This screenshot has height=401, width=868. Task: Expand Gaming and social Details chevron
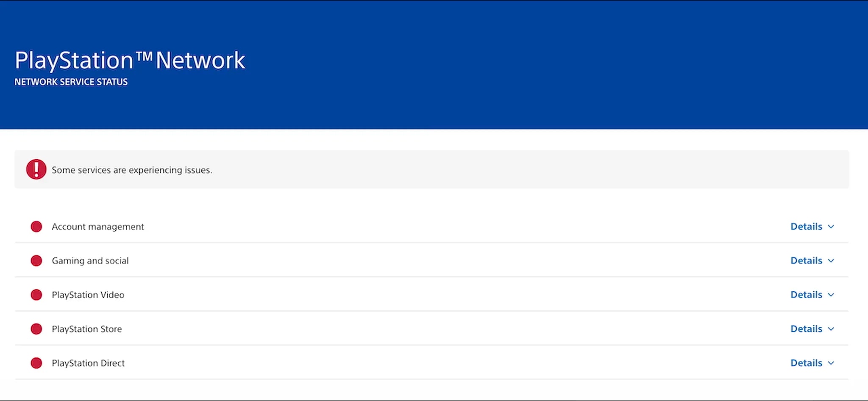click(x=831, y=261)
